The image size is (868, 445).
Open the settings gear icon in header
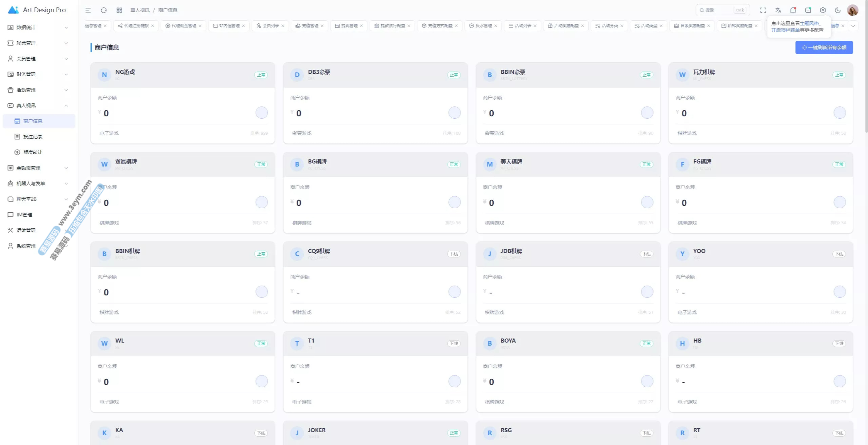click(823, 10)
